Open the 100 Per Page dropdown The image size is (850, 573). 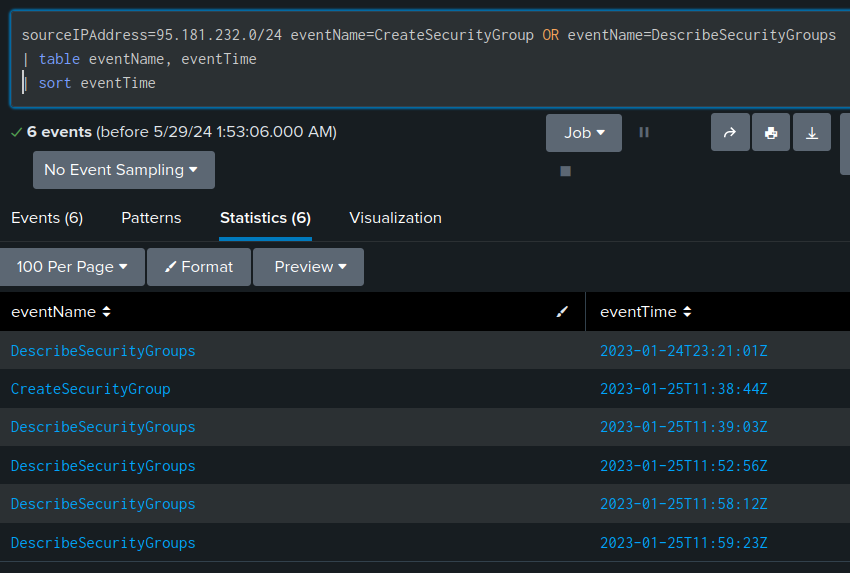pos(72,267)
